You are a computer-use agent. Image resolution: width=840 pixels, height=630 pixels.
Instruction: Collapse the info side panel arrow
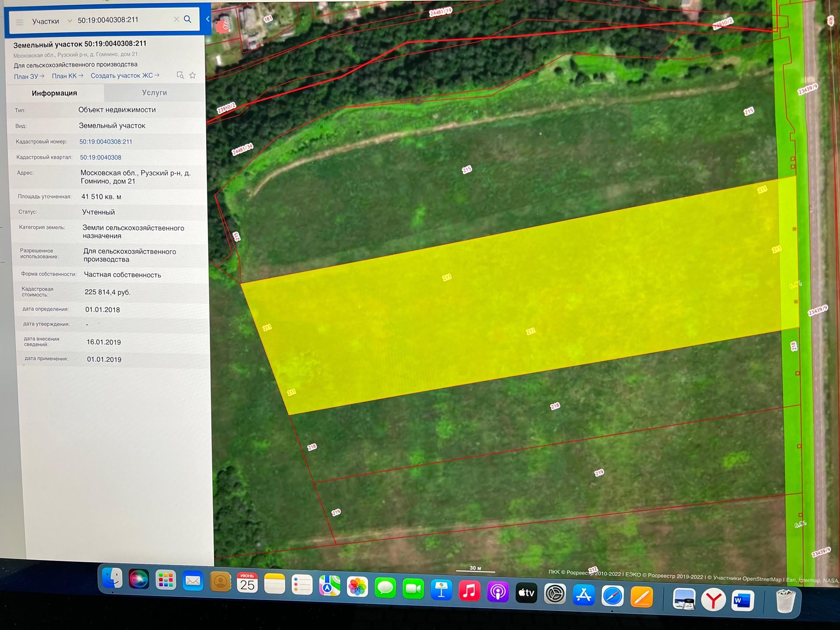pos(207,19)
